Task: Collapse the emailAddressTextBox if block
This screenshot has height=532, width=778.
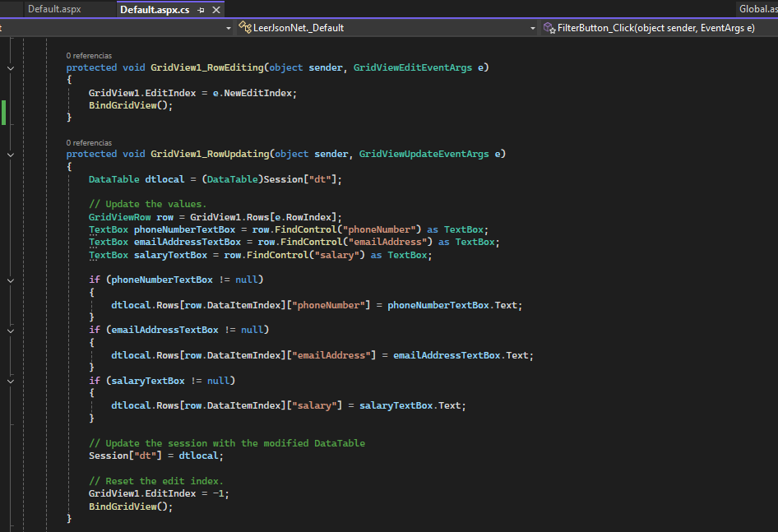Action: pos(11,331)
